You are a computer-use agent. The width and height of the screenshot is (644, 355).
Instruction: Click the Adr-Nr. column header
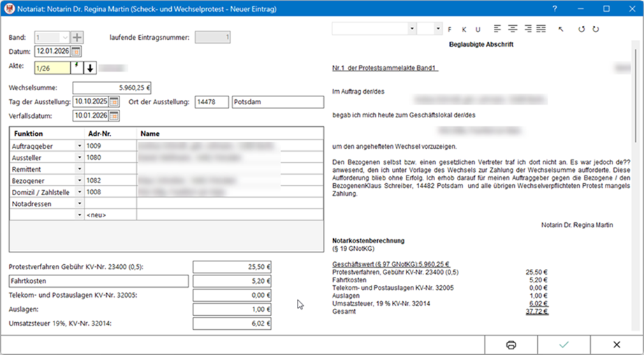click(110, 133)
